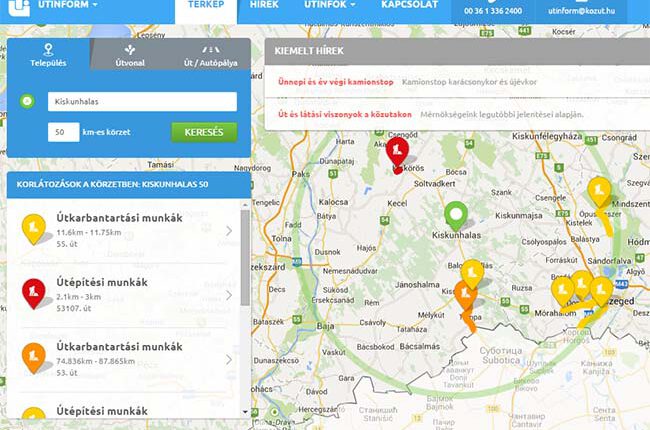The image size is (650, 430).
Task: Click the red pin icon for 53107. út
Action: tap(34, 294)
